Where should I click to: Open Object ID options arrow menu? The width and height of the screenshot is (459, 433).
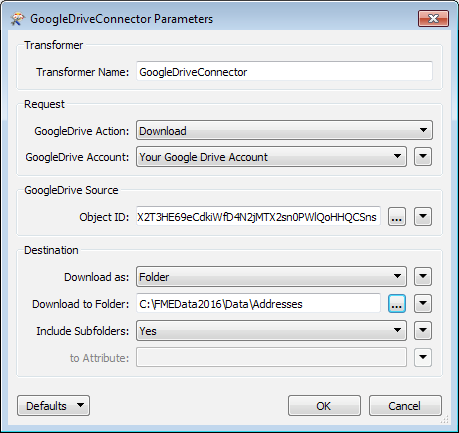coord(423,217)
